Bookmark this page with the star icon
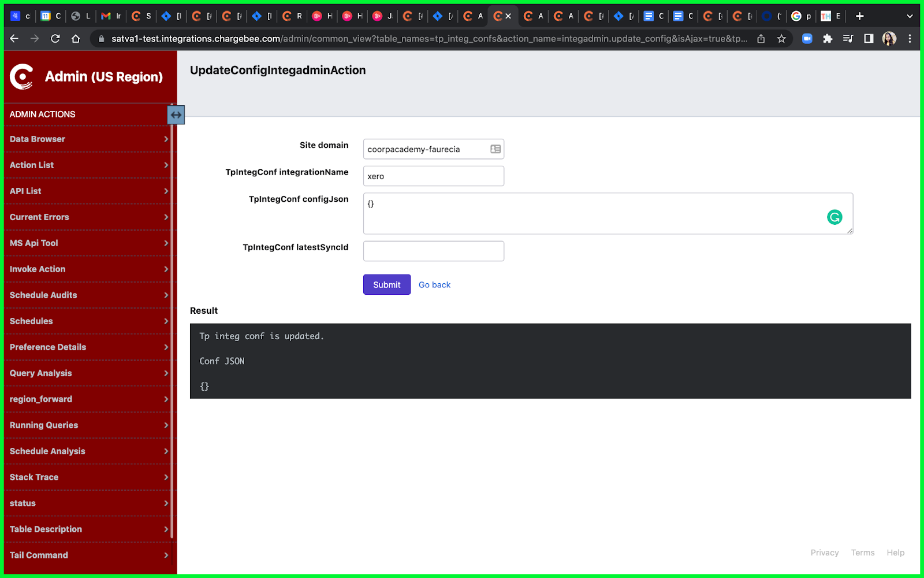Viewport: 924px width, 578px height. point(781,39)
